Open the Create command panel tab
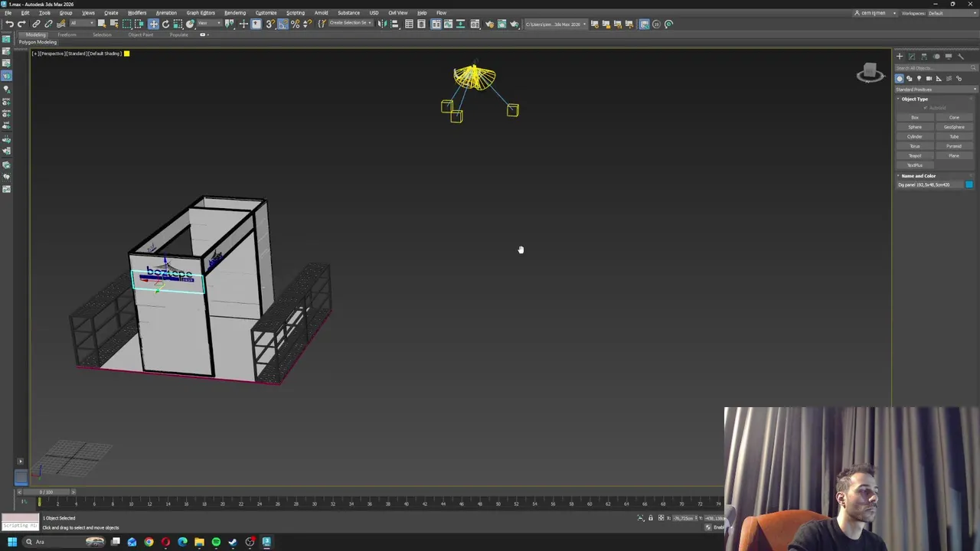Screen dimensions: 980x551 click(x=900, y=56)
